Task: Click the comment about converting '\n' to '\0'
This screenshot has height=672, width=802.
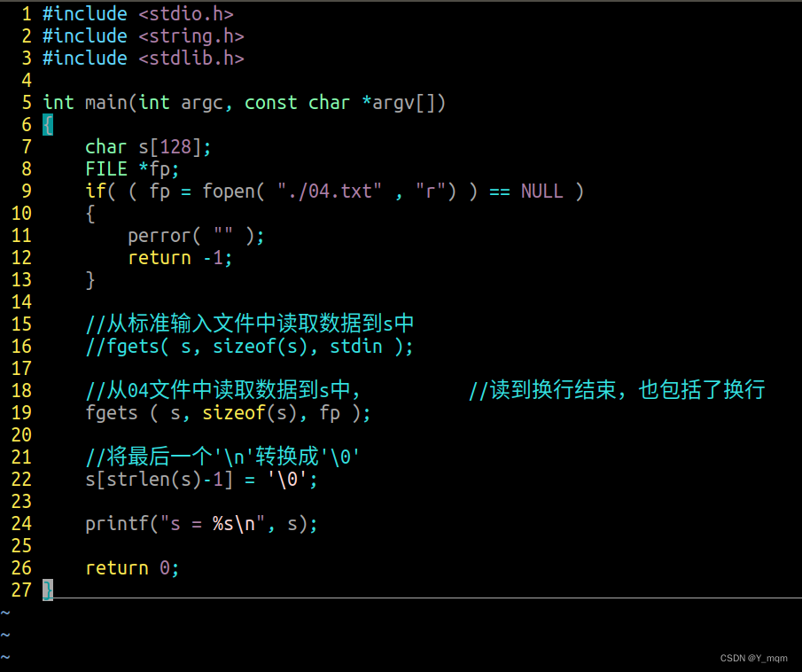Action: pyautogui.click(x=222, y=457)
